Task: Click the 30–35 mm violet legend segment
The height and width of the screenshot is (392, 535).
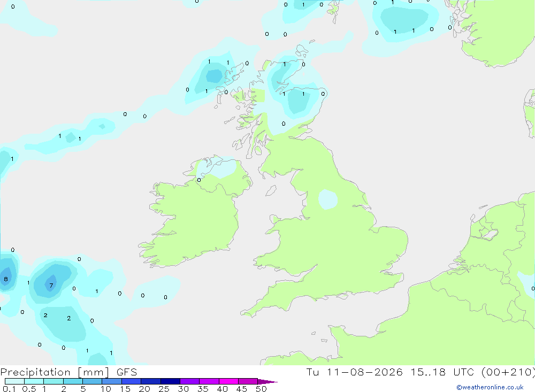Action: [x=190, y=381]
